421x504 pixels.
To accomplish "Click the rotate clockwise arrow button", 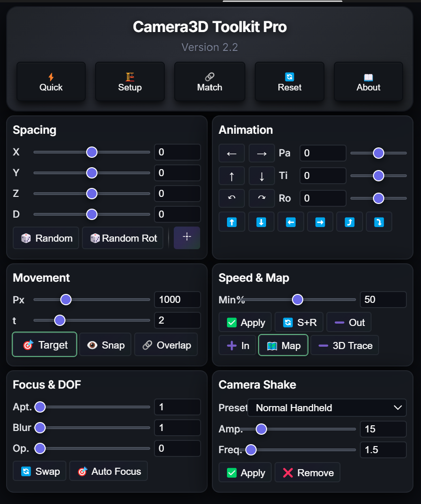I will [261, 198].
